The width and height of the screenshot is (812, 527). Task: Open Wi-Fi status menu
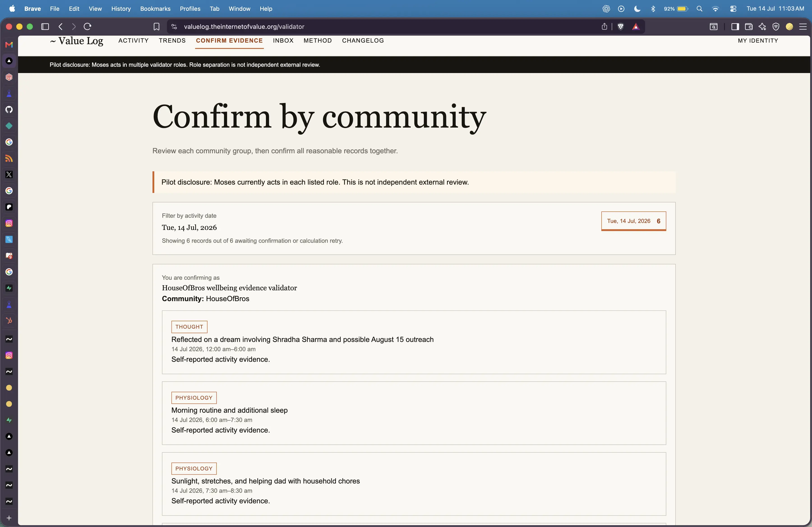tap(715, 9)
